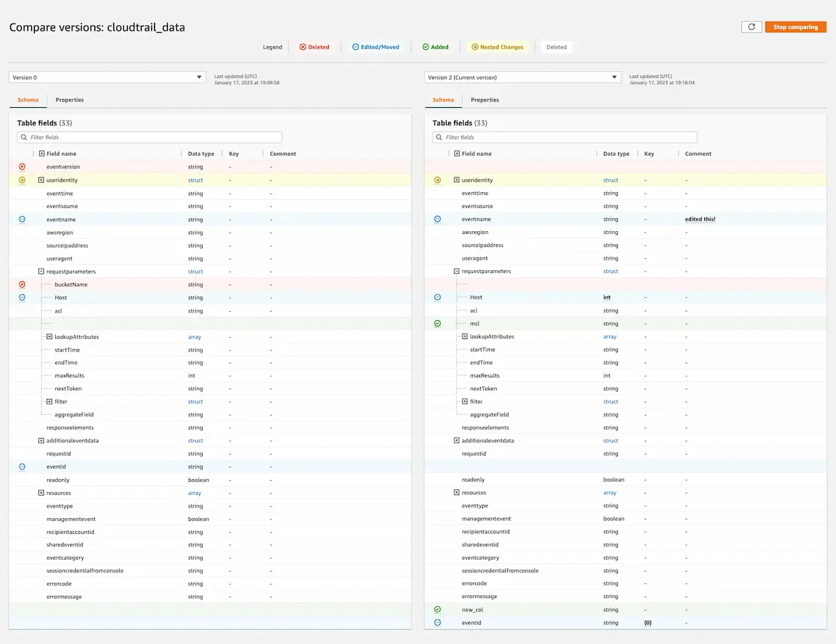The height and width of the screenshot is (644, 836).
Task: Switch to the Properties tab on left panel
Action: tap(69, 100)
